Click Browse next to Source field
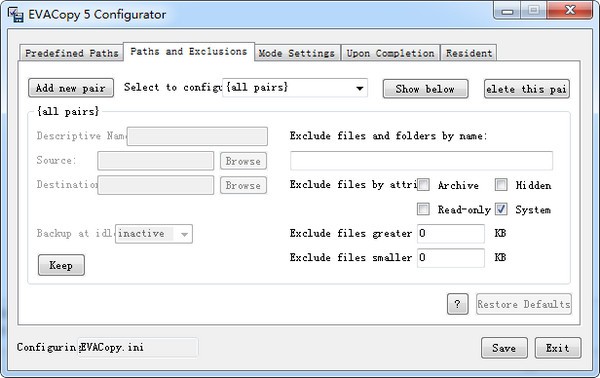Viewport: 600px width, 378px height. (x=243, y=161)
